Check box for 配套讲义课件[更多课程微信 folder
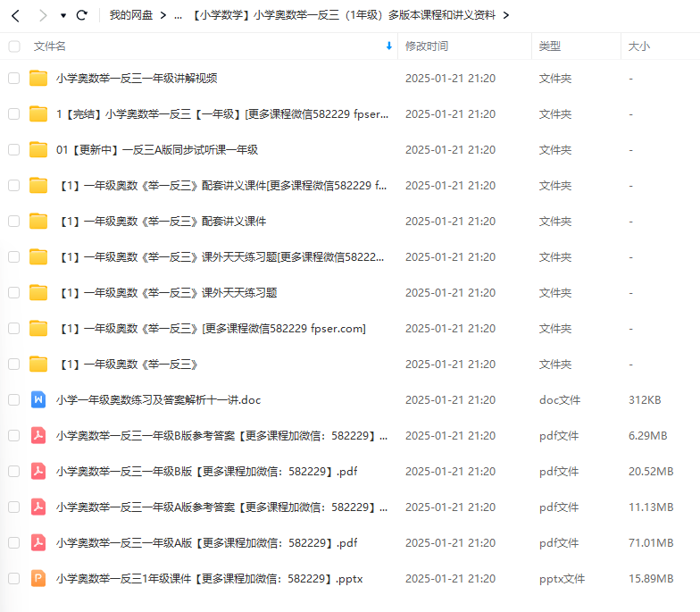Screen dimensions: 700x612 14,186
